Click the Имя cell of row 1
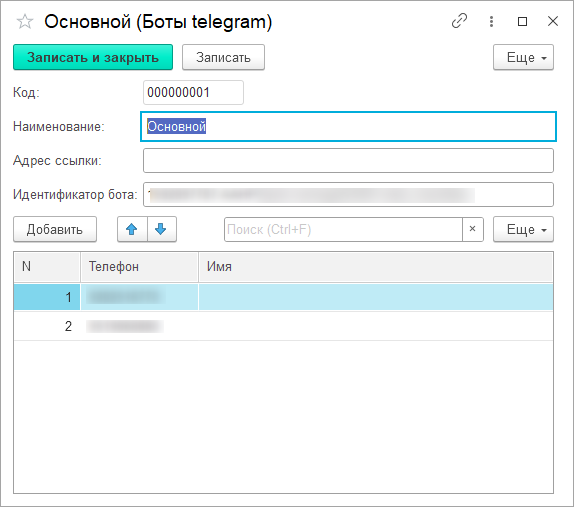574x507 pixels. [376, 297]
